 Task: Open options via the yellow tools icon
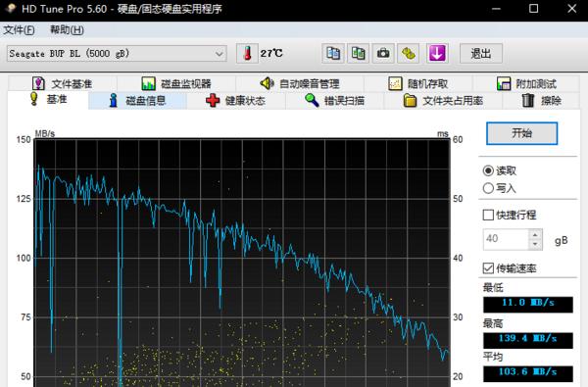coord(409,53)
